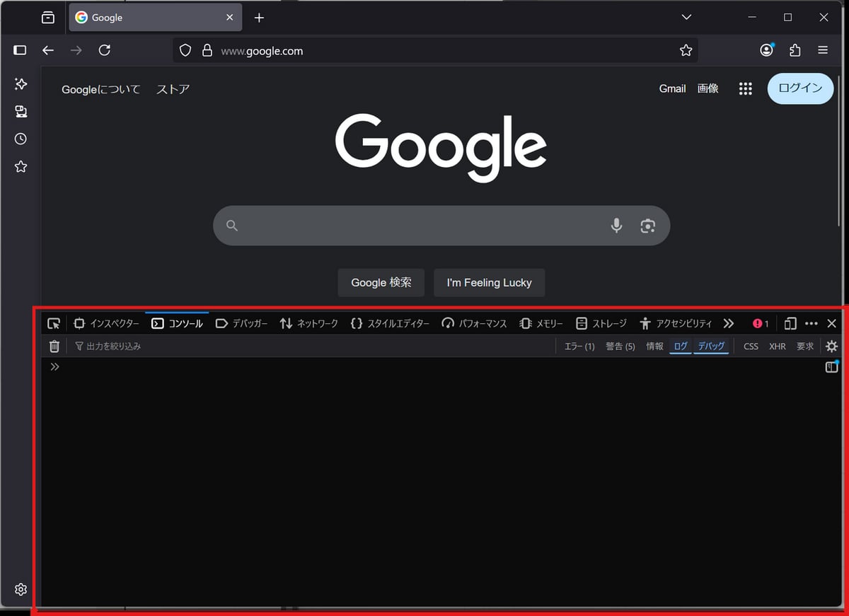Open sidebar customization settings gear
Image resolution: width=849 pixels, height=616 pixels.
21,589
